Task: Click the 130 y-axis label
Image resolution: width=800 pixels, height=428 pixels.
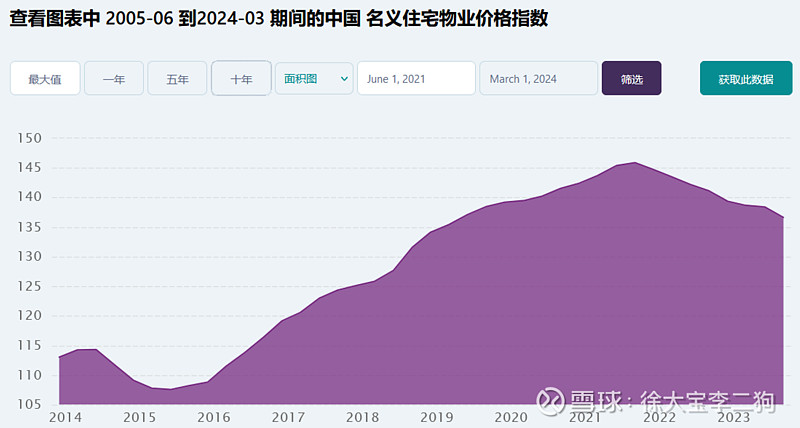Action: point(29,257)
